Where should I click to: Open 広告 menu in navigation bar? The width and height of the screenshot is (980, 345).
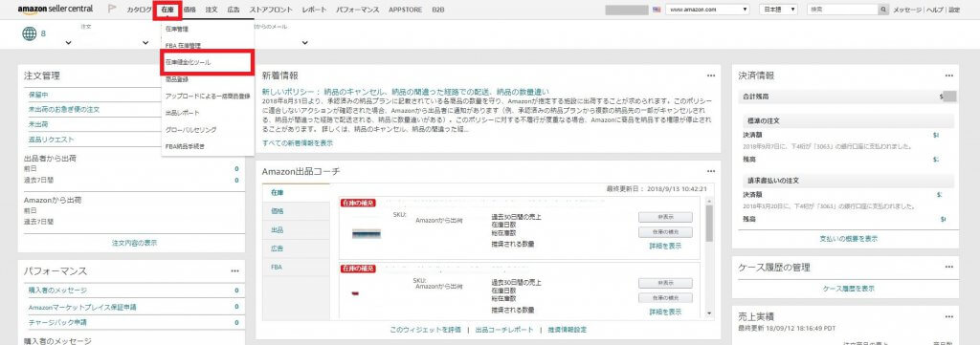pos(234,10)
